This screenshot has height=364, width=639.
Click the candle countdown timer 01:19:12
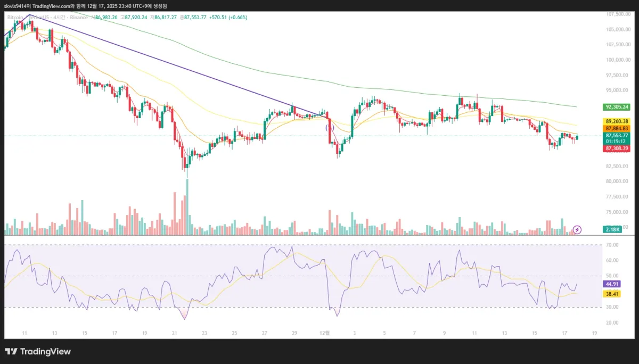[617, 142]
